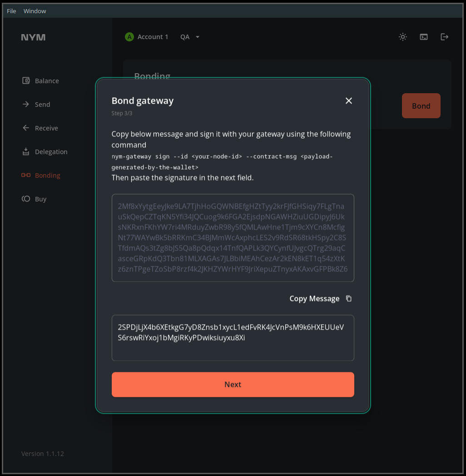The height and width of the screenshot is (476, 466).
Task: Click the Bonding link icon
Action: (x=26, y=175)
